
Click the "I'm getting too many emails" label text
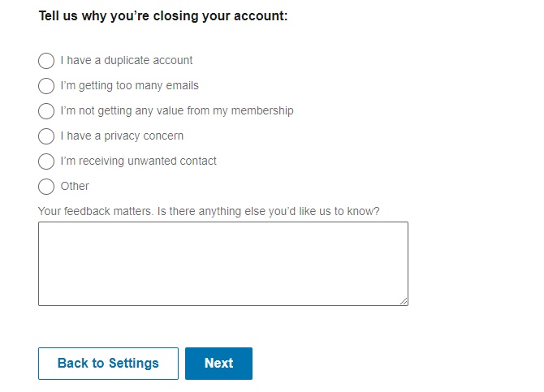point(130,86)
